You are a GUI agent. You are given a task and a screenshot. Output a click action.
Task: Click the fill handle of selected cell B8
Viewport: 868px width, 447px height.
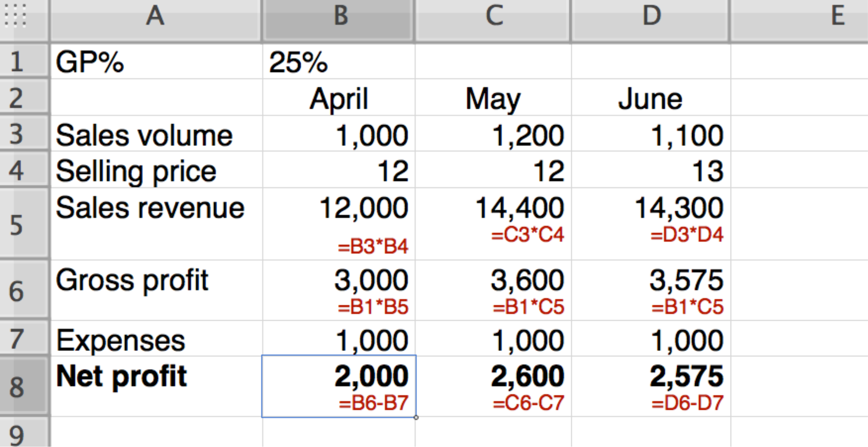(x=416, y=418)
